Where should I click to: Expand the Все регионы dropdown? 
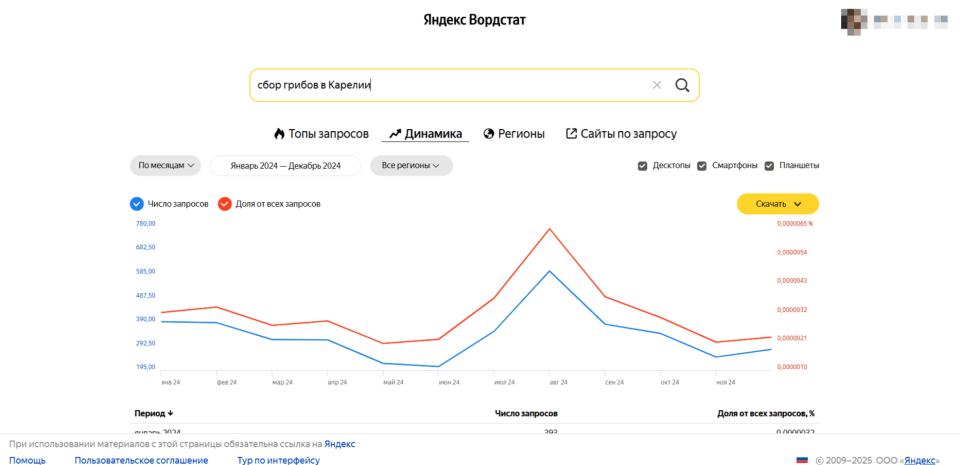click(x=411, y=166)
